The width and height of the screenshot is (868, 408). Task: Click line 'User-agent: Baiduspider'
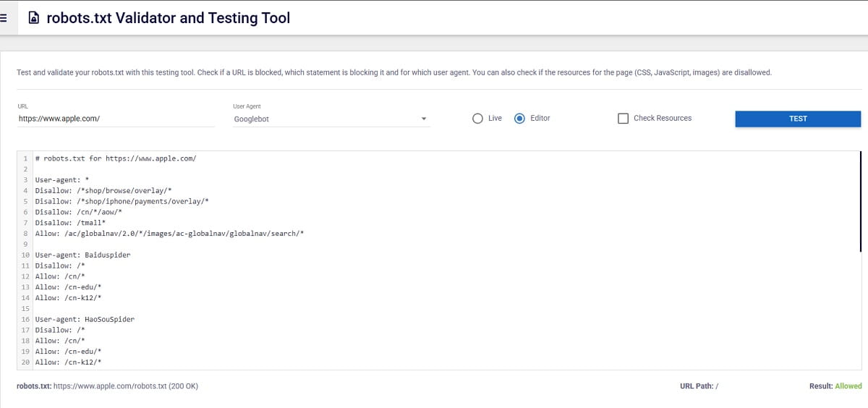point(82,255)
